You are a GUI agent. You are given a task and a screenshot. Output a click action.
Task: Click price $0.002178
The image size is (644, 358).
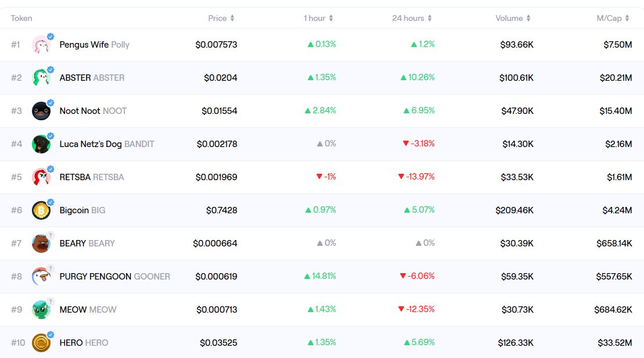coord(217,144)
